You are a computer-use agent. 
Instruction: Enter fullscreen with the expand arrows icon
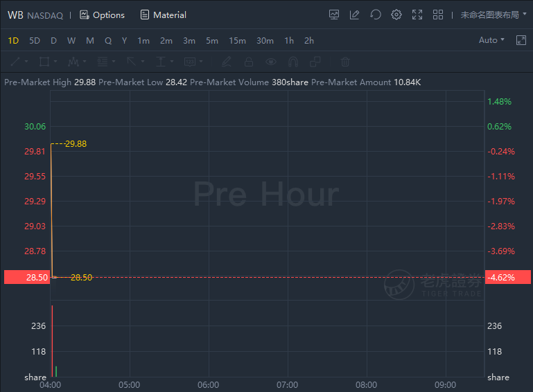pyautogui.click(x=417, y=15)
